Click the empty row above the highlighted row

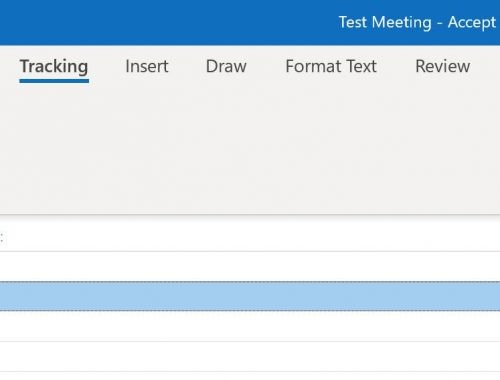[250, 267]
